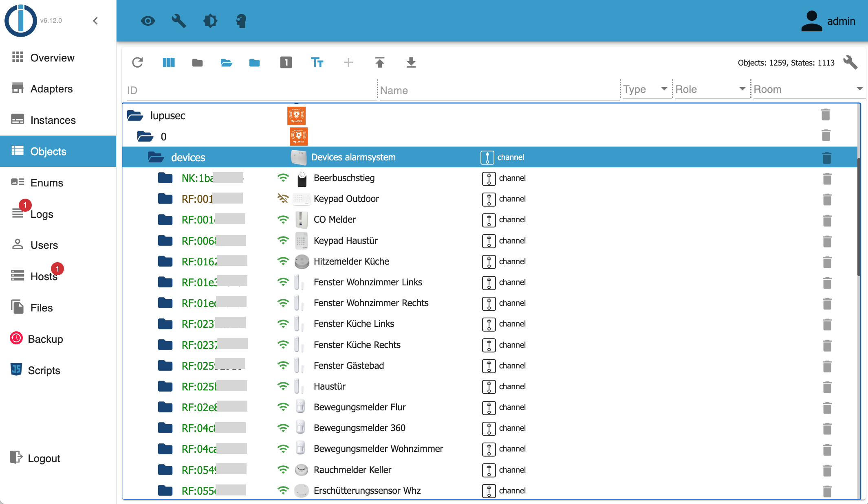Go to Logs in the sidebar
This screenshot has height=504, width=868.
point(42,214)
